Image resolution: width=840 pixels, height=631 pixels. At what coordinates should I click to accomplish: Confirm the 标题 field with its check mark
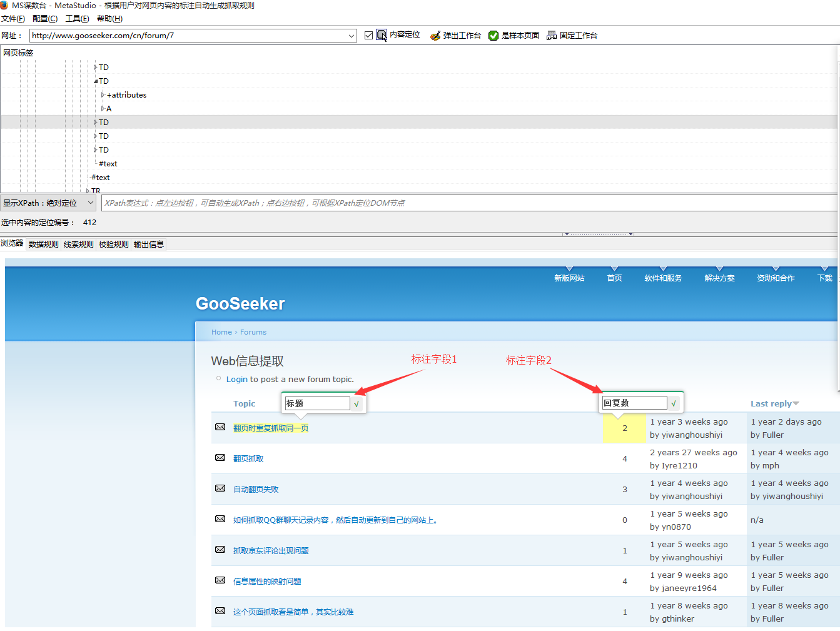tap(357, 404)
